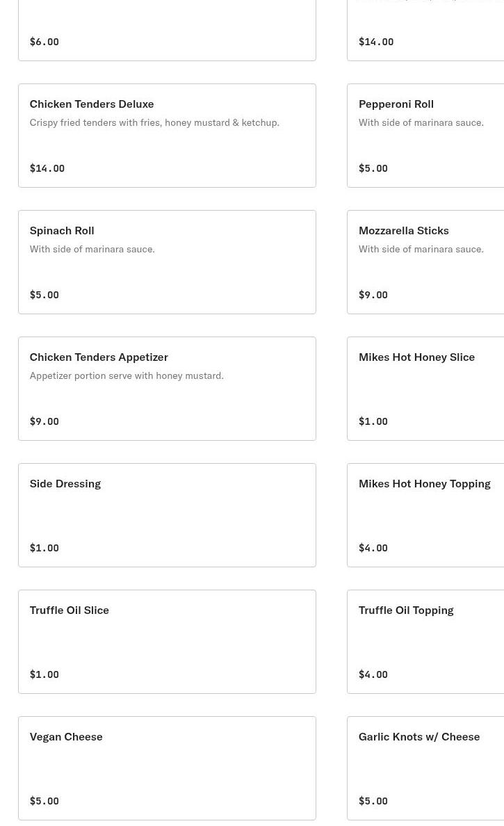The image size is (504, 826).
Task: Click the Vegan Cheese $5.00 price
Action: 44,801
